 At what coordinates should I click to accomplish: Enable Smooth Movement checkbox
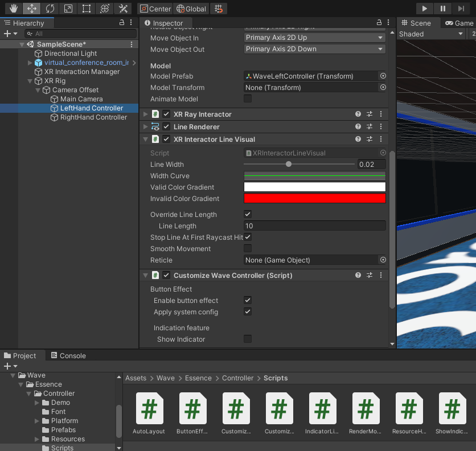click(x=248, y=249)
